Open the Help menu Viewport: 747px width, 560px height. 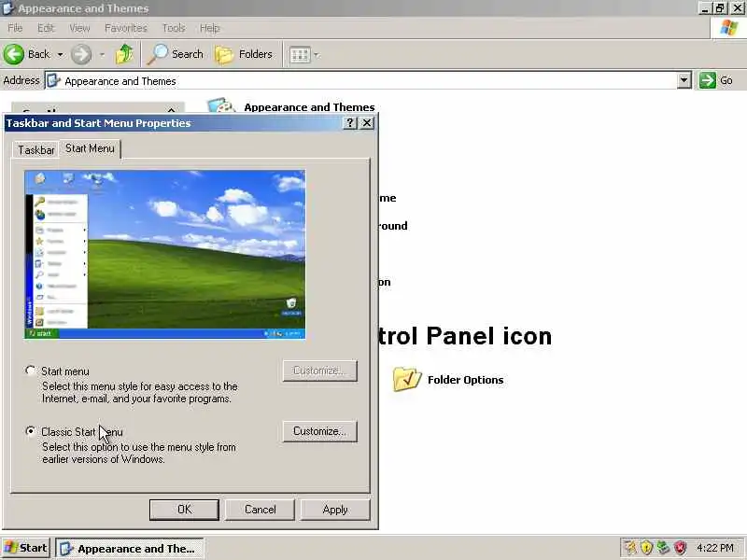tap(209, 28)
